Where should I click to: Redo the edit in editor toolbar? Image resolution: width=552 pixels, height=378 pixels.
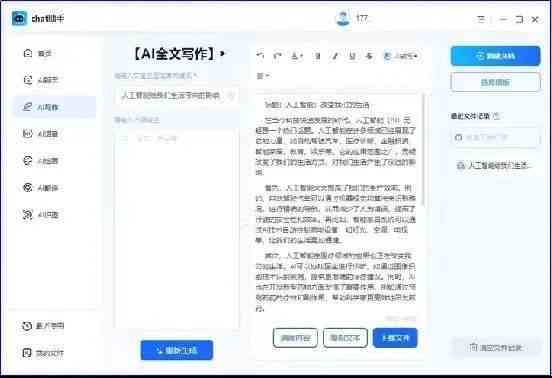tap(278, 56)
